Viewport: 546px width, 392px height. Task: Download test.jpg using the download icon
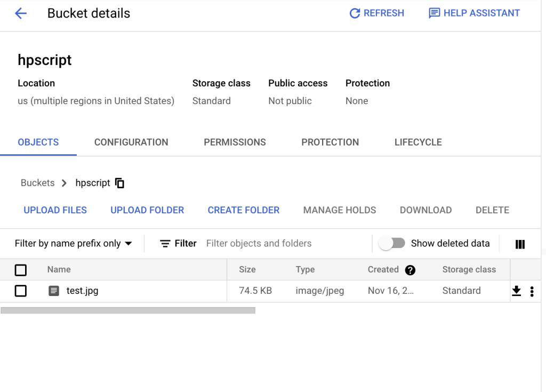coord(516,291)
